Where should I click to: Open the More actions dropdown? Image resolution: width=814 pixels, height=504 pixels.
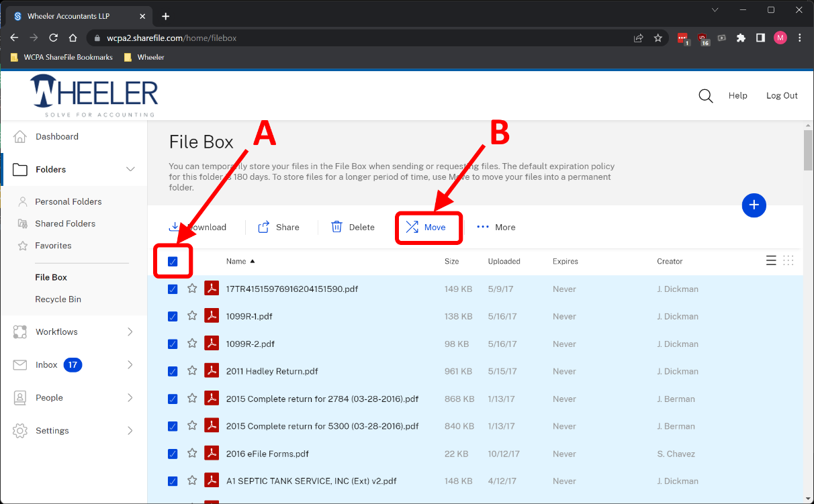(x=496, y=227)
